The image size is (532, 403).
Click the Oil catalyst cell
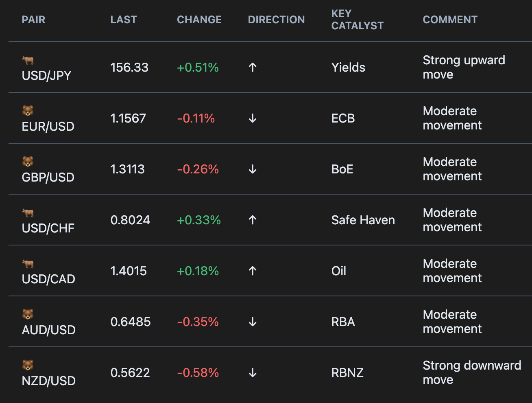[339, 271]
